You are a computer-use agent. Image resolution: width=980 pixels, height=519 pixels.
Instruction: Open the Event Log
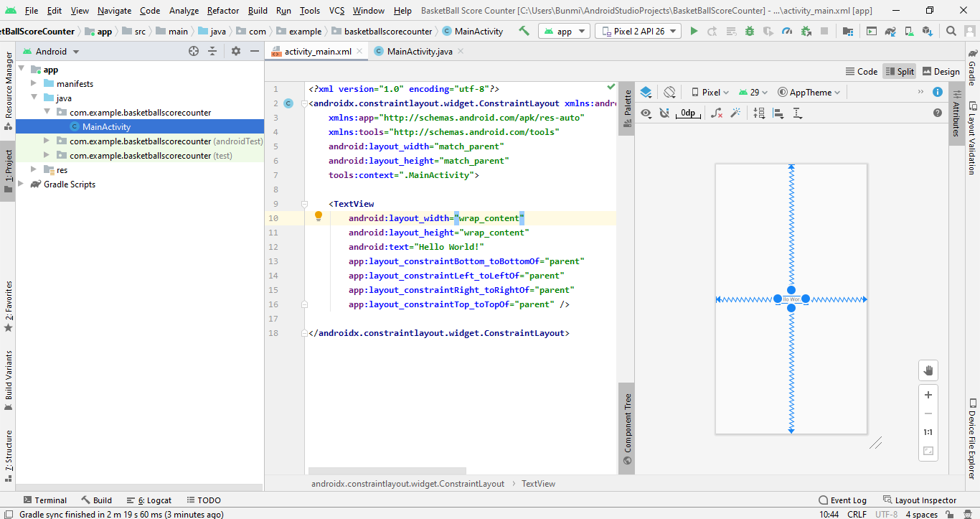point(842,500)
